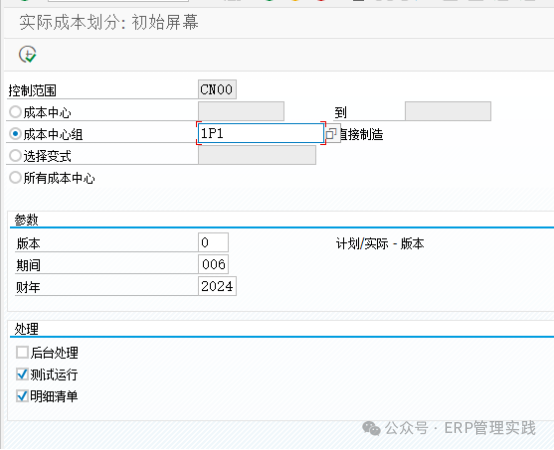Screen dimensions: 554x450
Task: Click the cost center group field containing 1P1
Action: coord(261,134)
